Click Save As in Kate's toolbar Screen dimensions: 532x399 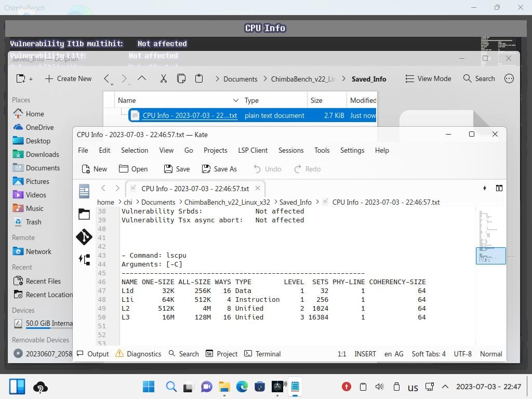(219, 169)
